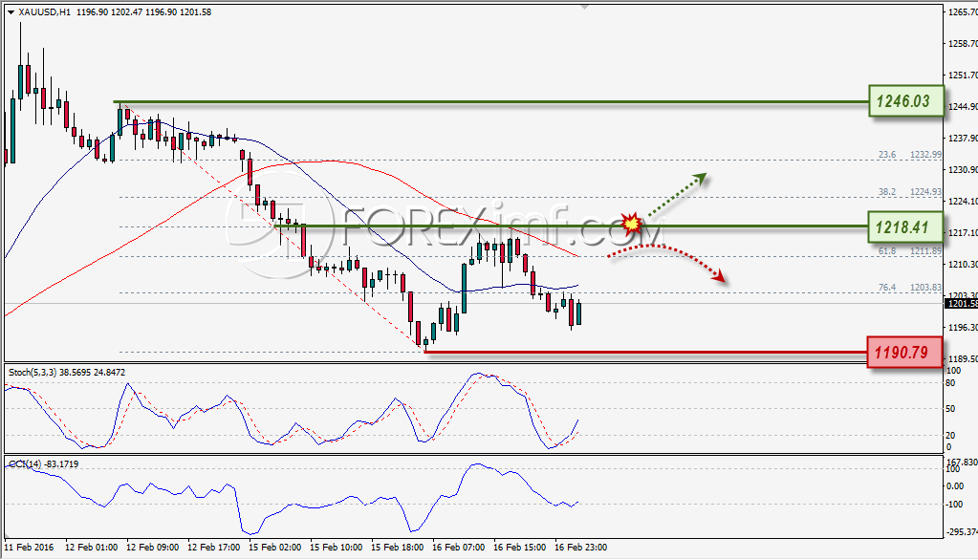Click the CCI(14) -83.1719 indicator label
The height and width of the screenshot is (560, 978).
(x=44, y=464)
